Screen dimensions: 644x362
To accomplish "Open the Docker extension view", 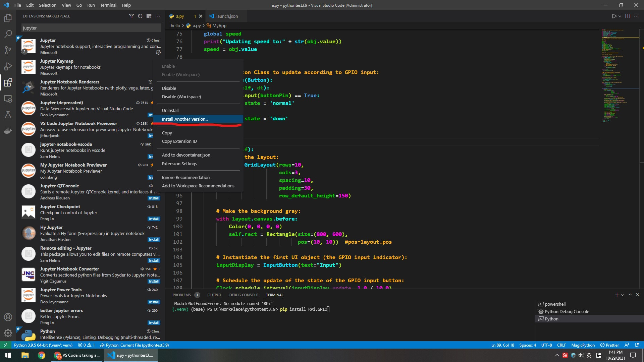I will point(8,131).
